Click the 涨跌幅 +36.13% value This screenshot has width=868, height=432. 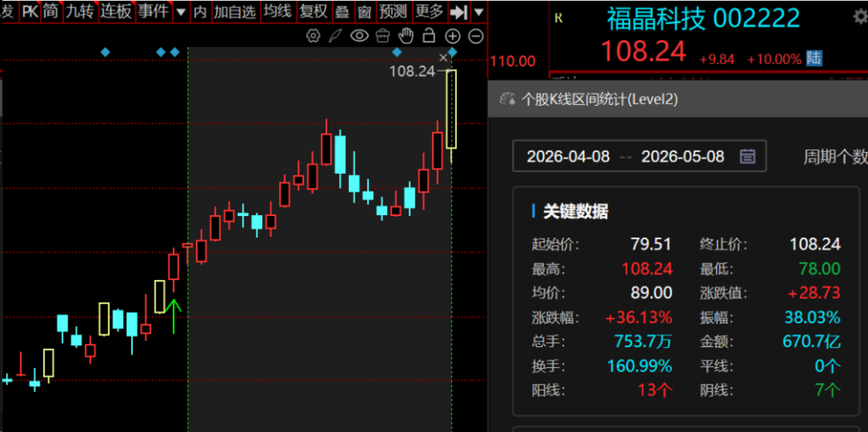click(x=639, y=317)
